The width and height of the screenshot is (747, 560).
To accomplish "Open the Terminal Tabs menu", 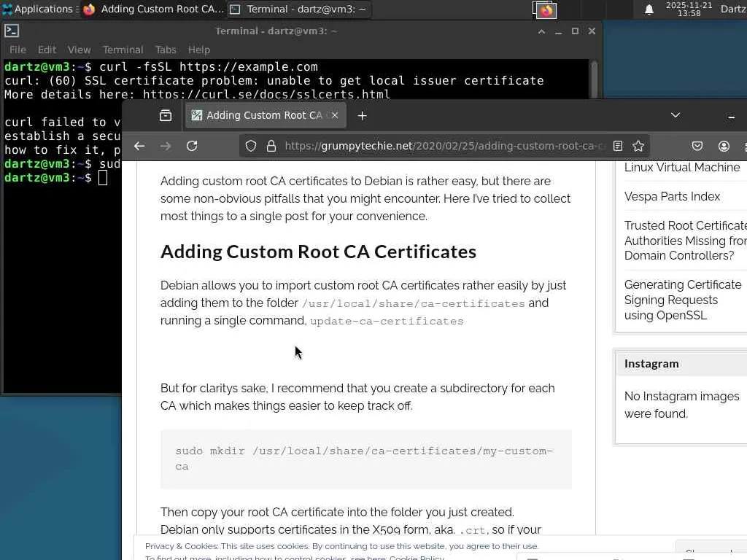I will tap(166, 50).
